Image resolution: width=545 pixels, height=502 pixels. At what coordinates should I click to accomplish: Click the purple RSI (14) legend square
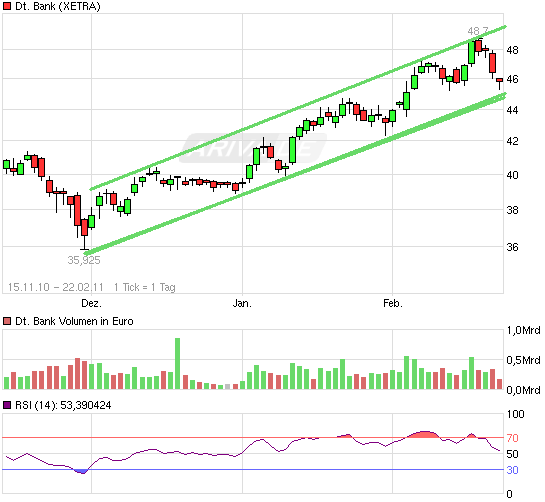[7, 405]
